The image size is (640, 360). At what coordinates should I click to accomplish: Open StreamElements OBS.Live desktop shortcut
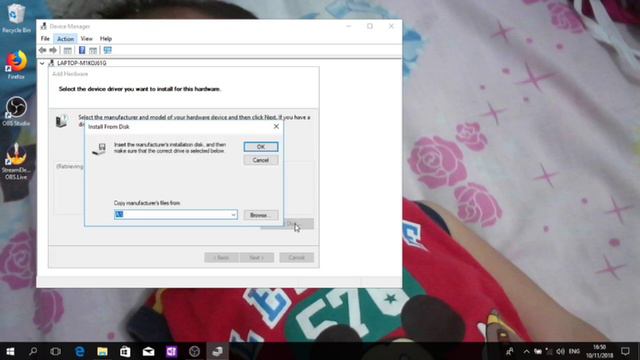(x=16, y=162)
